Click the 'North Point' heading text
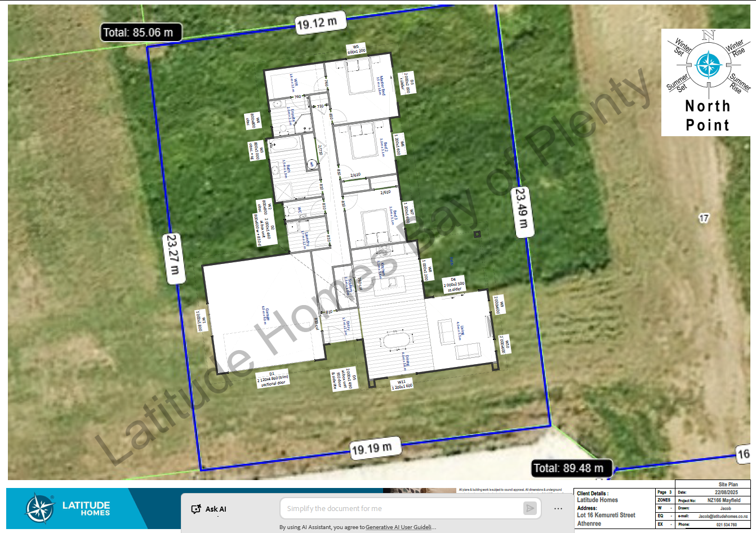The image size is (756, 533). [708, 115]
